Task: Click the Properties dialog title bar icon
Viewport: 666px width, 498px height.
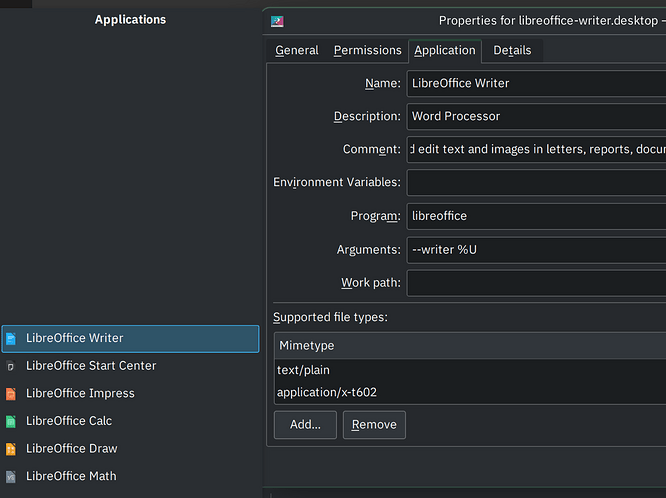Action: point(278,20)
